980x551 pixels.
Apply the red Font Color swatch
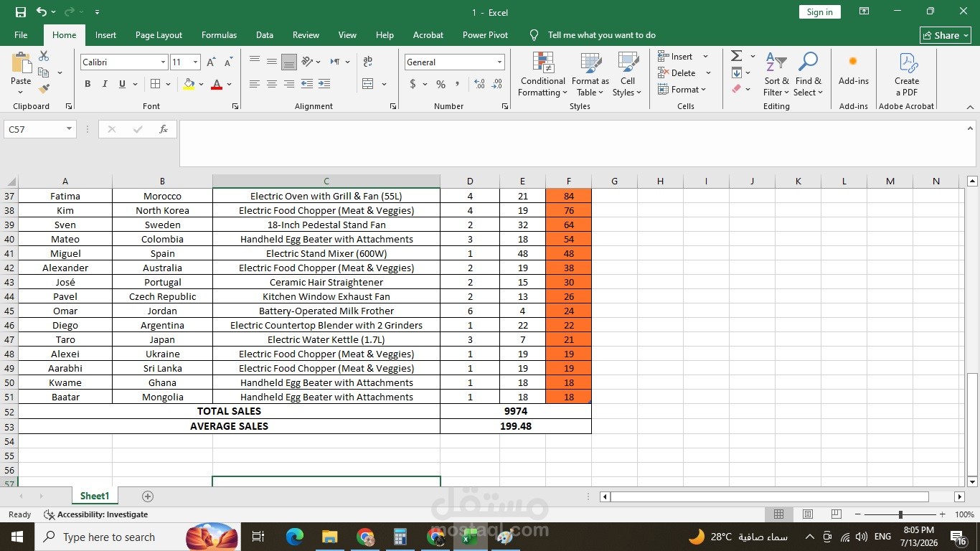tap(217, 84)
